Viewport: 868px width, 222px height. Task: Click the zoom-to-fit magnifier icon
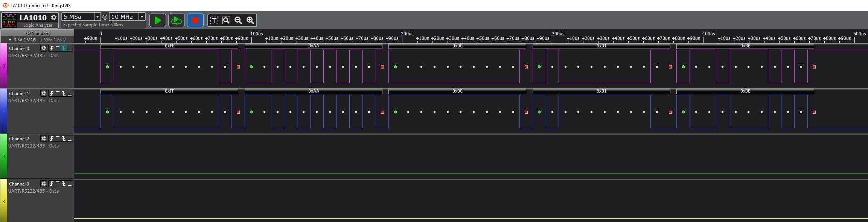coord(226,20)
